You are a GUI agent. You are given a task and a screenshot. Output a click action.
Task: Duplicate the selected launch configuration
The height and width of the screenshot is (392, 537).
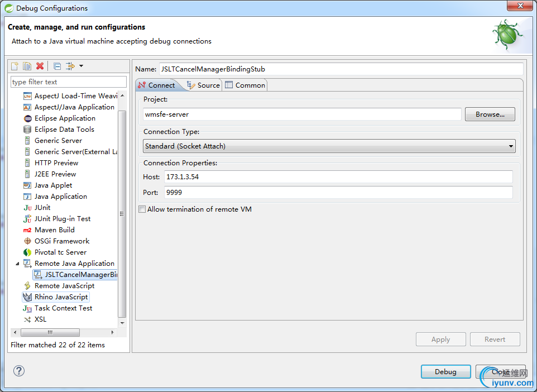pos(27,66)
